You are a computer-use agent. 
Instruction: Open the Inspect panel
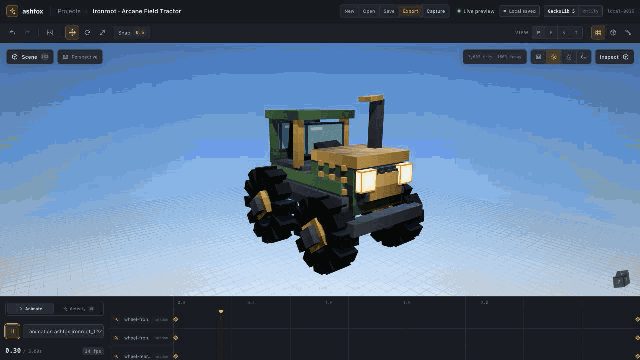pyautogui.click(x=614, y=57)
